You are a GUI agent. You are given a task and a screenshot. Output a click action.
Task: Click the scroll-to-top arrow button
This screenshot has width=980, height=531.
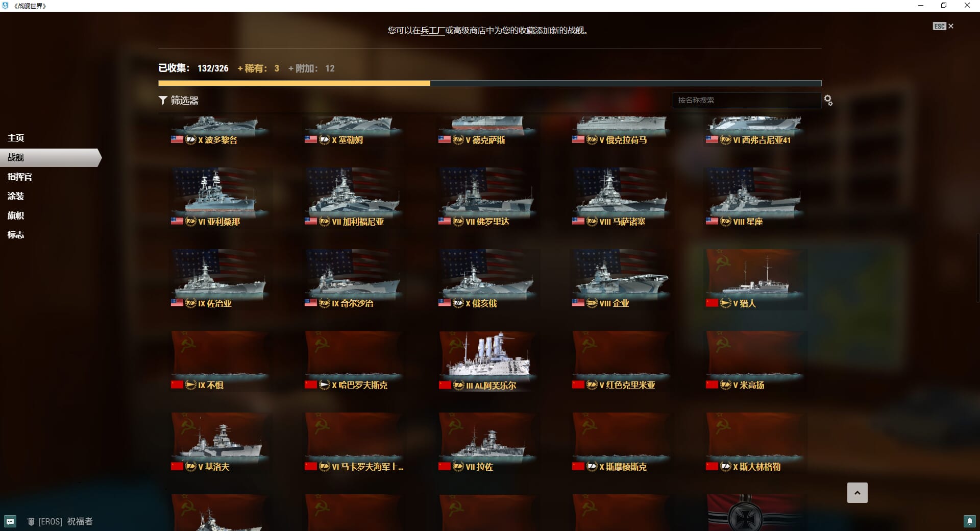(x=857, y=493)
